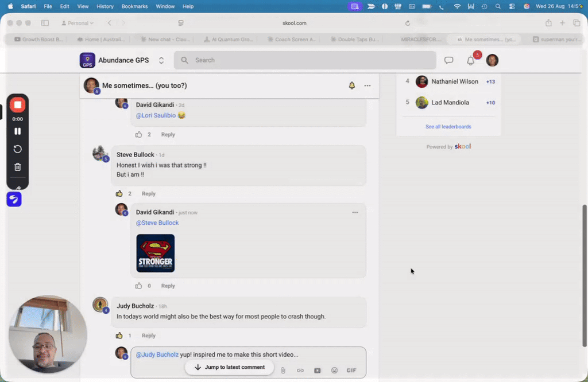
Task: Delete the recording via trash icon
Action: [17, 167]
